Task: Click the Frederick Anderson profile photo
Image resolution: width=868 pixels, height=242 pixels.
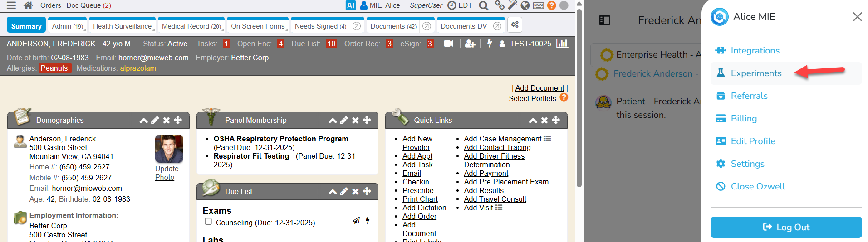Action: 169,149
